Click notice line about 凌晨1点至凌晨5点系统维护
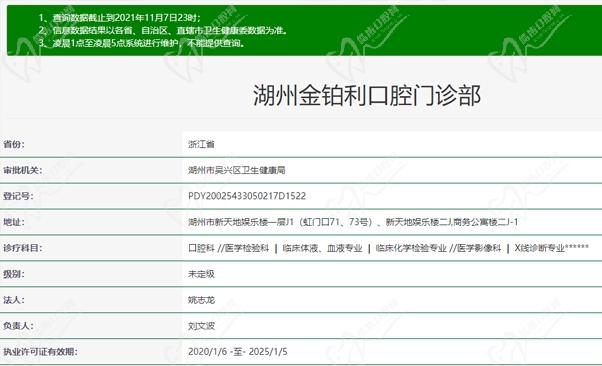Viewport: 602px width, 366px height. 141,43
